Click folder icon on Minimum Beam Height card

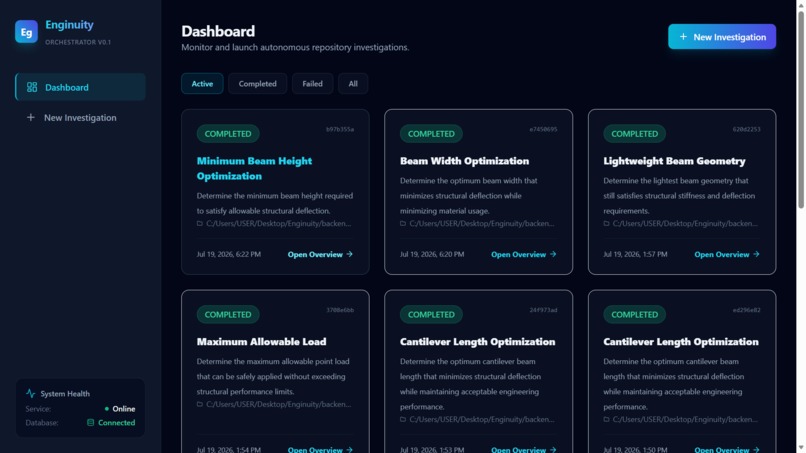199,223
